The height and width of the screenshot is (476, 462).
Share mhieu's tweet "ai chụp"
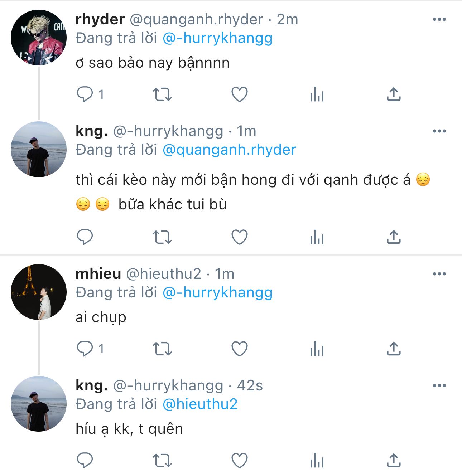(394, 349)
